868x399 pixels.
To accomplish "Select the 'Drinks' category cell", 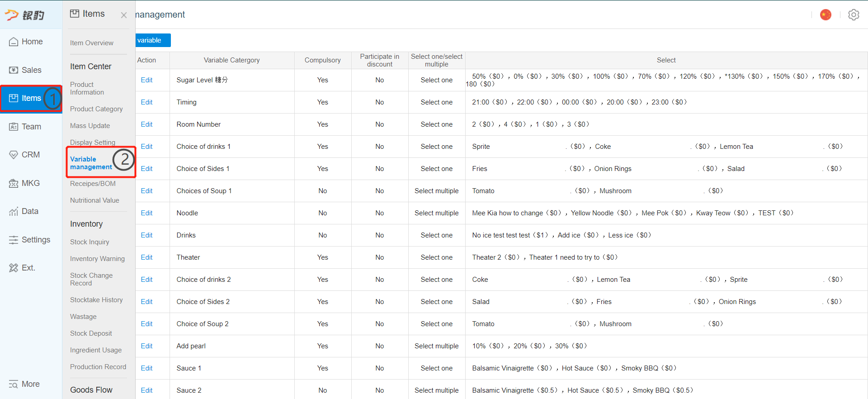I will 232,235.
